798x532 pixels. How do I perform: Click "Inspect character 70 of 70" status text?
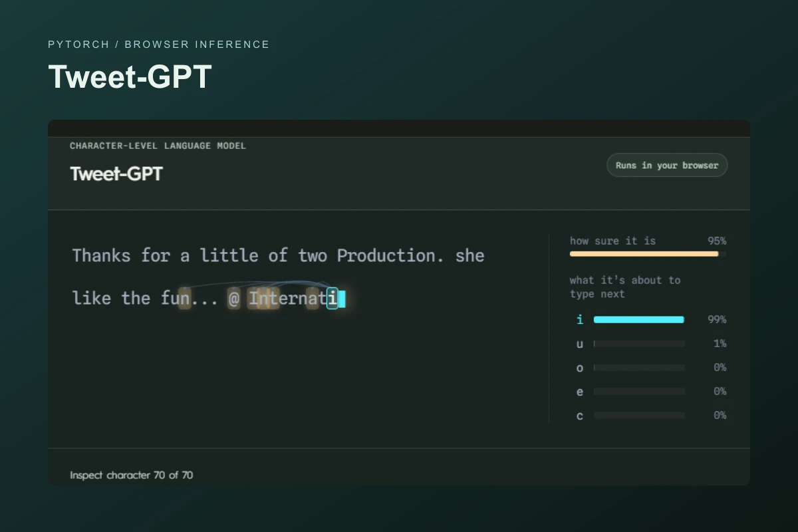[x=132, y=475]
